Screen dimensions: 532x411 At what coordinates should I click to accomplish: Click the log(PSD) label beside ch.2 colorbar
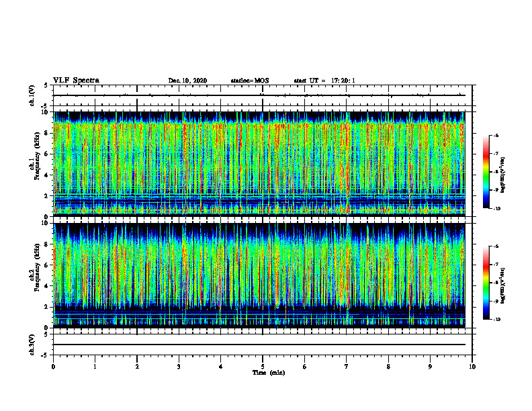pos(503,284)
